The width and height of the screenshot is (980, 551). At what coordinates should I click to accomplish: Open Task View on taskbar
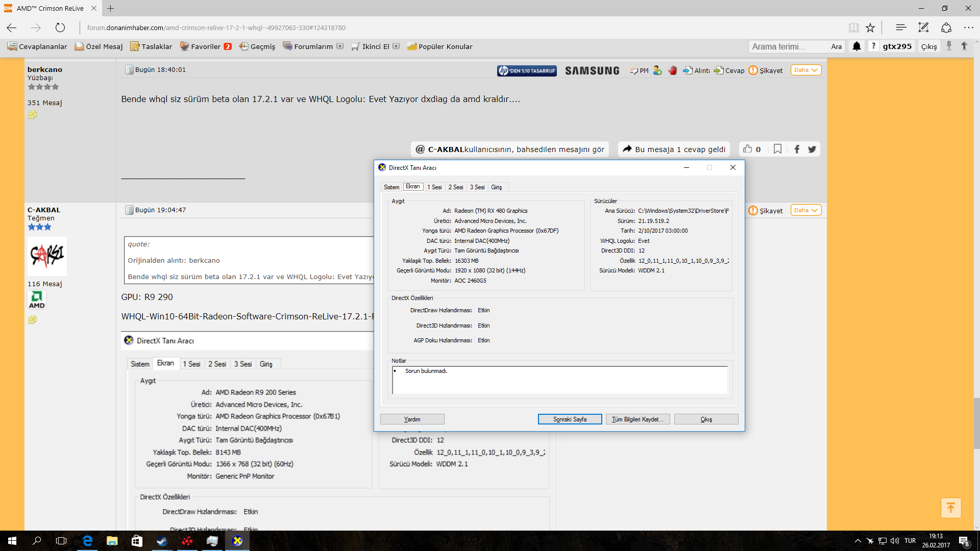pyautogui.click(x=61, y=541)
